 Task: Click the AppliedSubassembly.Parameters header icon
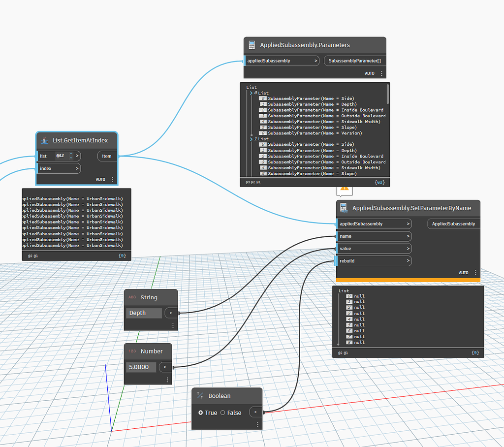(252, 45)
